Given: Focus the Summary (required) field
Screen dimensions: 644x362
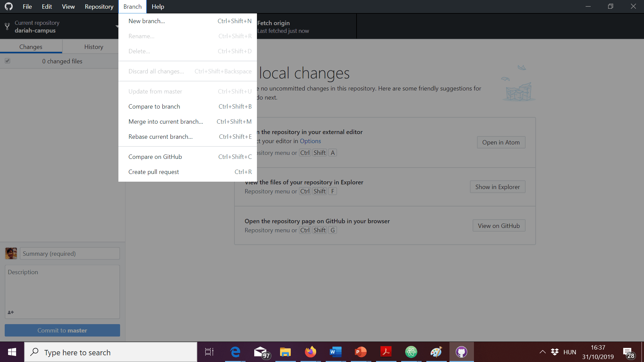Looking at the screenshot, I should tap(70, 254).
